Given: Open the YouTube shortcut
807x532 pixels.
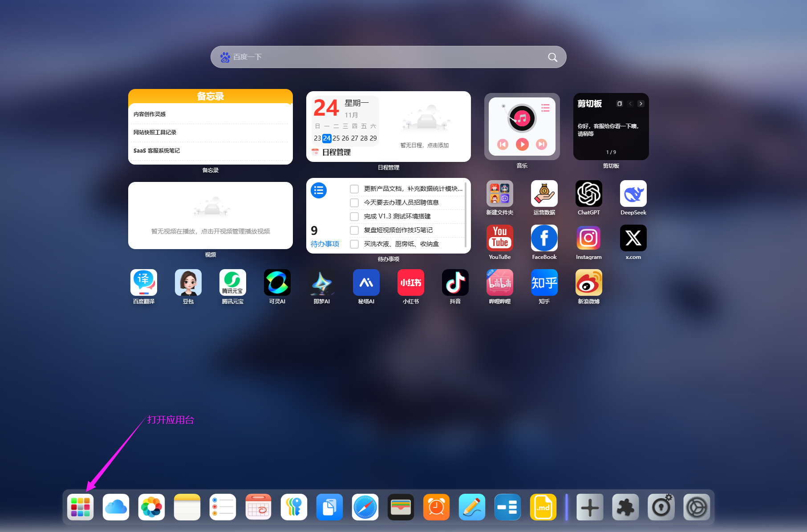Looking at the screenshot, I should click(x=499, y=238).
